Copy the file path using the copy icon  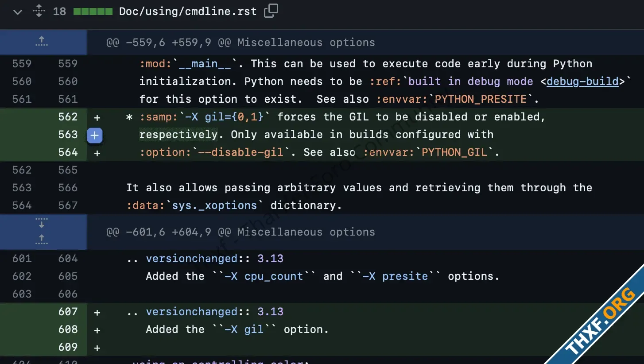(271, 11)
